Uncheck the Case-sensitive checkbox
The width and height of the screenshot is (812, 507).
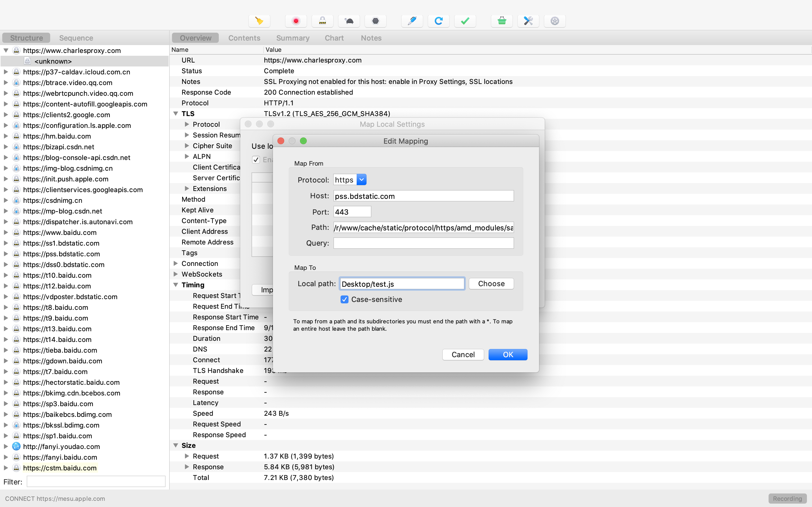344,299
